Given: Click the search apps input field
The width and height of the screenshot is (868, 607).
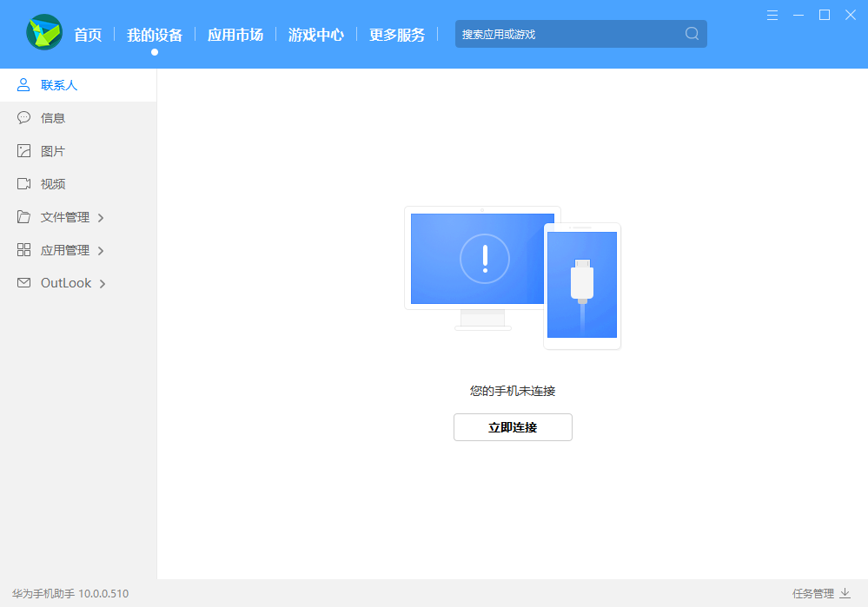Looking at the screenshot, I should 565,33.
